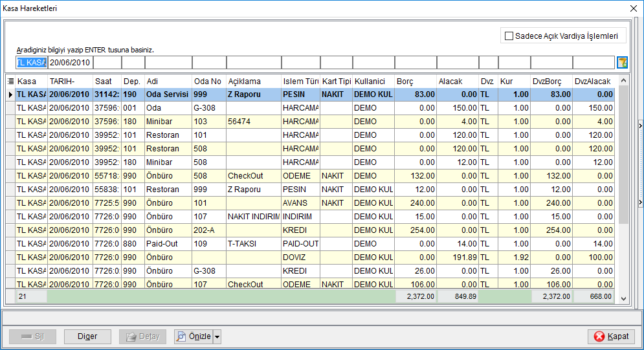Sort by the Islem Türü column header
The image size is (644, 350).
pyautogui.click(x=301, y=82)
